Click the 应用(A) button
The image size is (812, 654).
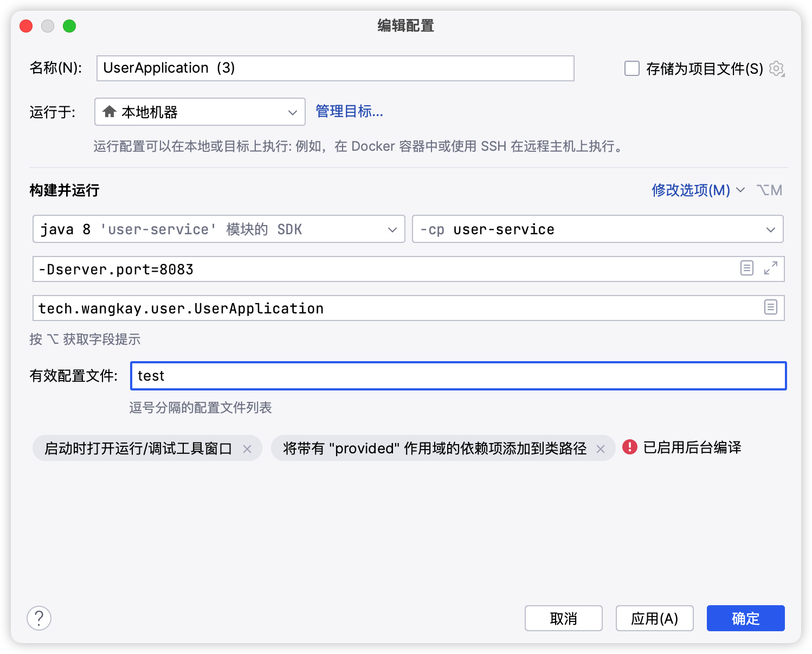click(x=655, y=618)
